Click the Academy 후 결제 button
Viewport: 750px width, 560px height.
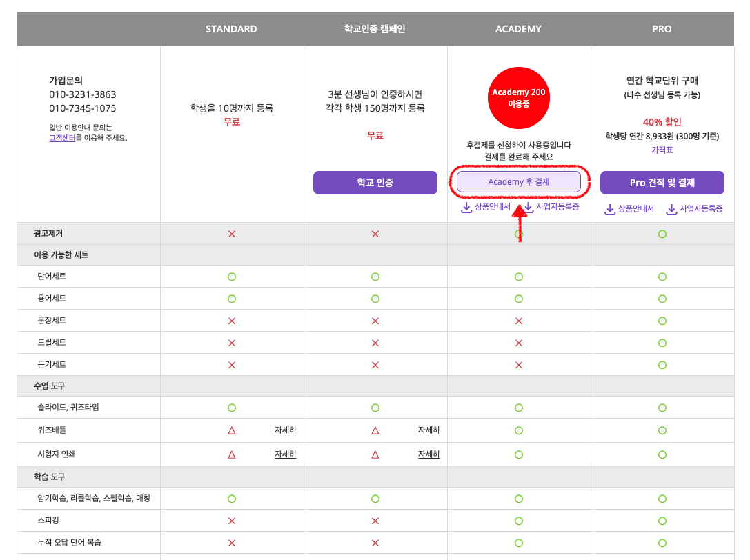(518, 182)
